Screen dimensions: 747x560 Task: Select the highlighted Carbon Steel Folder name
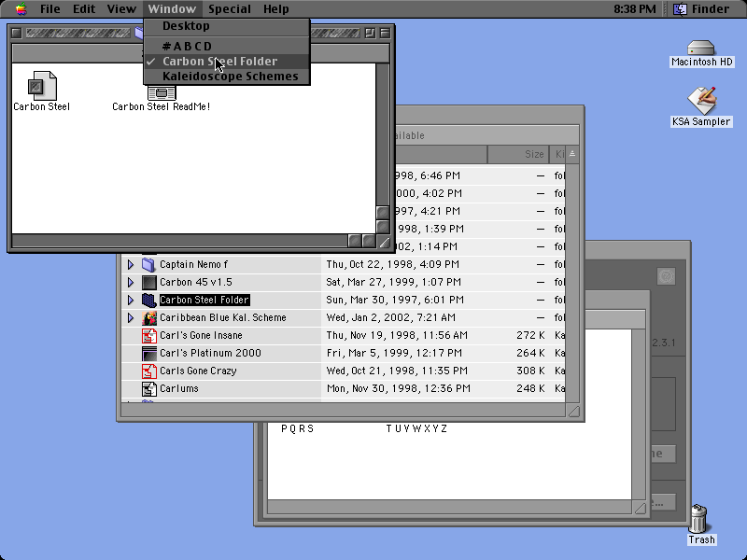[204, 300]
